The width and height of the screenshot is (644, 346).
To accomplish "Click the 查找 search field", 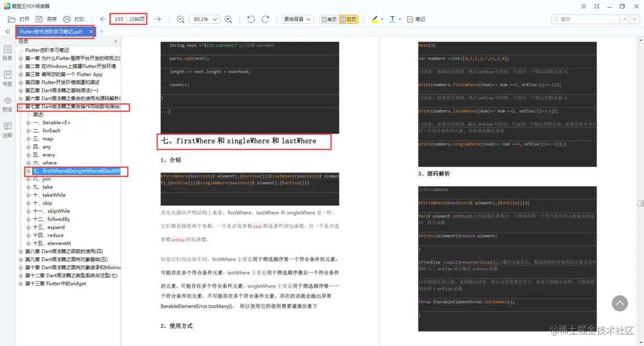I will click(585, 19).
